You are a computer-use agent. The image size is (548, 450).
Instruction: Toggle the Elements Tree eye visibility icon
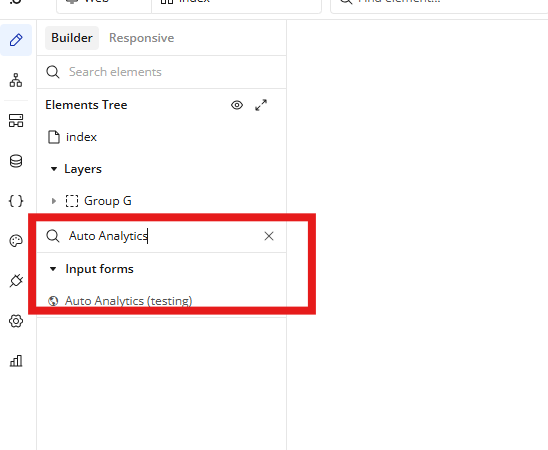[237, 105]
